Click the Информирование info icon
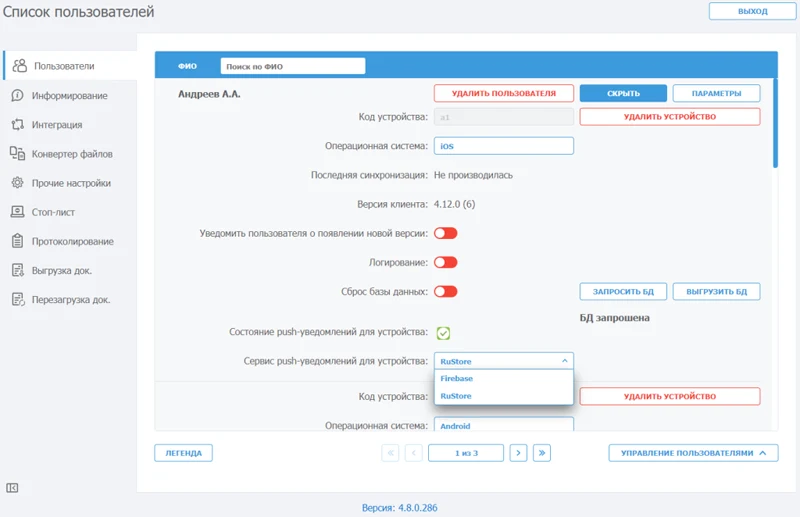The image size is (800, 517). (18, 95)
